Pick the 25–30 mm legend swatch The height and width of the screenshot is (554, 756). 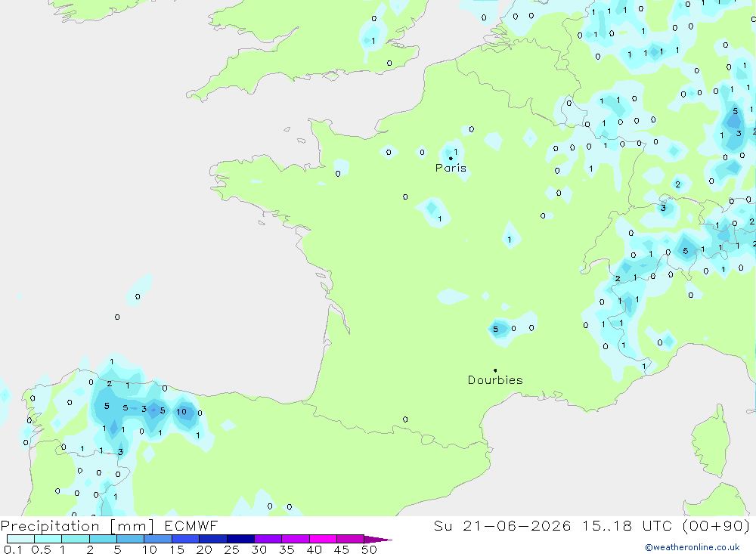click(240, 539)
